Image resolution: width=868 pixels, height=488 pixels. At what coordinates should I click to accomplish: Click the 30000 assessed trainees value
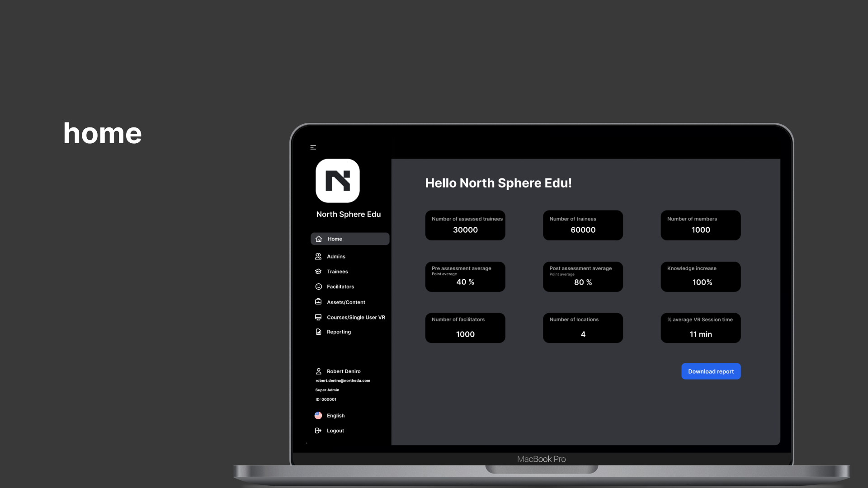point(465,230)
